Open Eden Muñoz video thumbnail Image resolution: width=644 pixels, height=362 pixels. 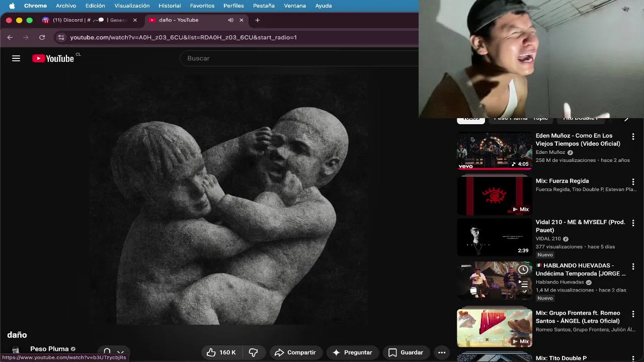[495, 151]
